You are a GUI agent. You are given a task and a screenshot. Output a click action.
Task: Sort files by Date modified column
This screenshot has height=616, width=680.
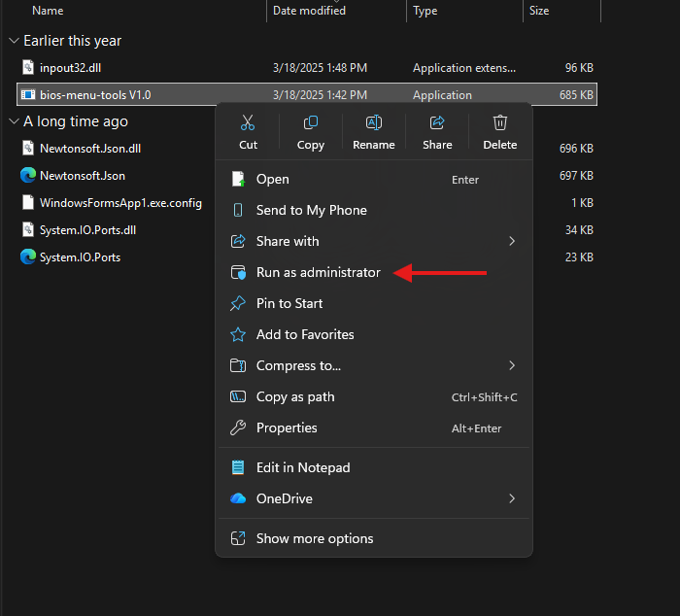click(311, 11)
